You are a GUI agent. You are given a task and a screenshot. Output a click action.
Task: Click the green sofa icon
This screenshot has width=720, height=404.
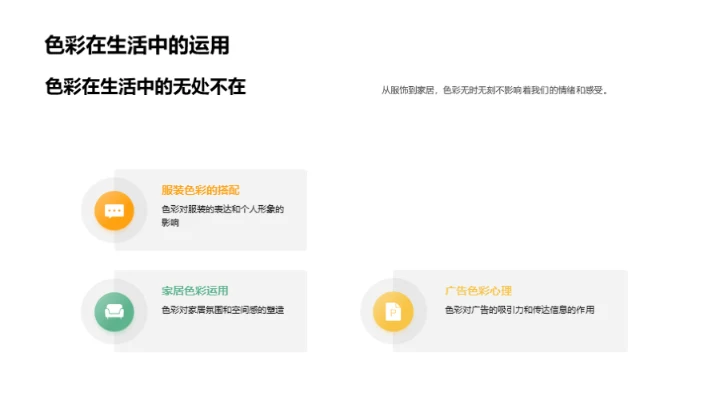point(114,312)
